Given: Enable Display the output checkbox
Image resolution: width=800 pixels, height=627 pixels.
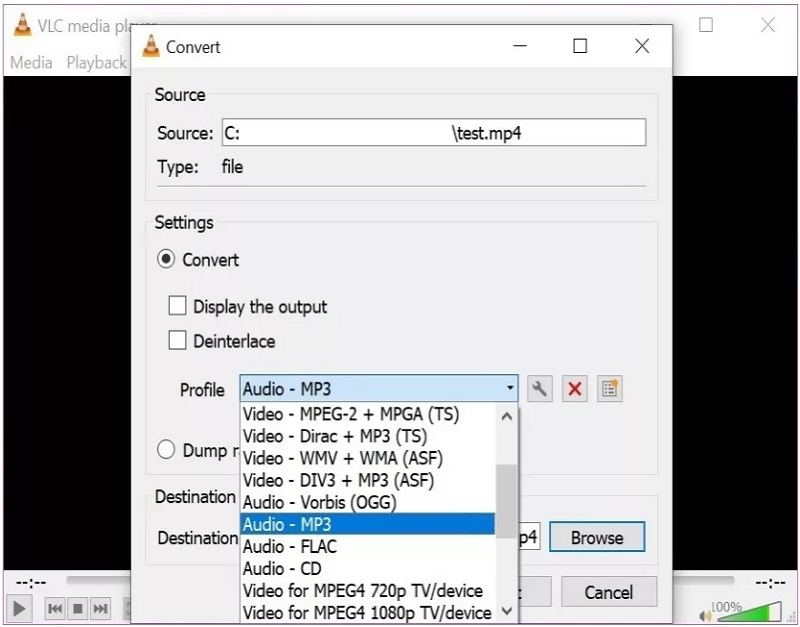Looking at the screenshot, I should pyautogui.click(x=177, y=306).
